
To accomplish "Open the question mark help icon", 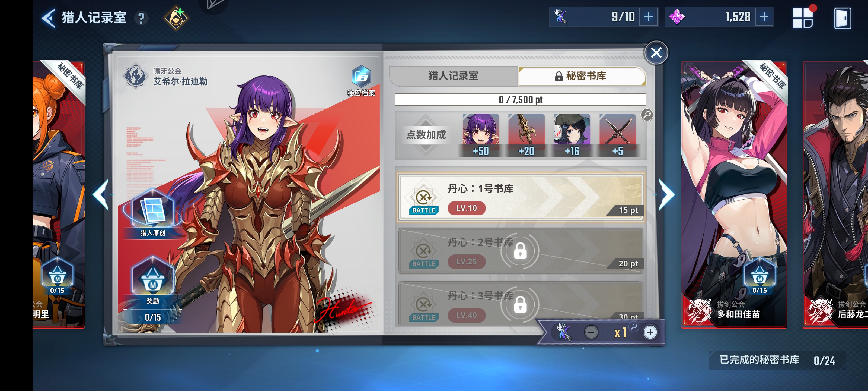I will (142, 18).
